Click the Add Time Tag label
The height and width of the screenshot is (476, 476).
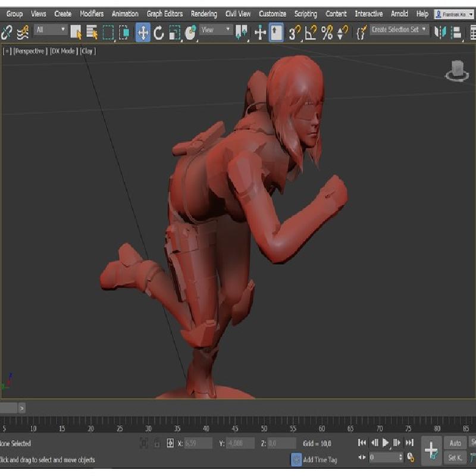(320, 460)
